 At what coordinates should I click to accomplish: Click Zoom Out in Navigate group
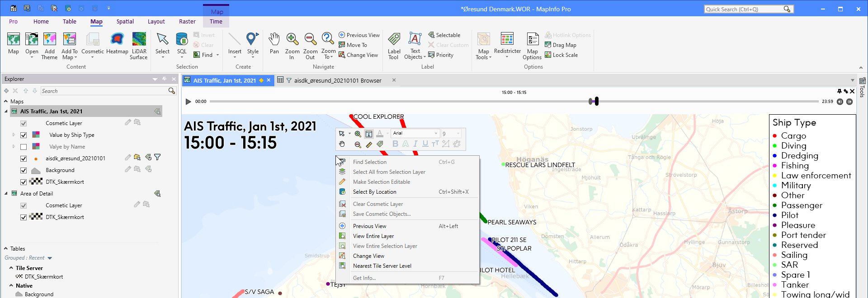[310, 46]
